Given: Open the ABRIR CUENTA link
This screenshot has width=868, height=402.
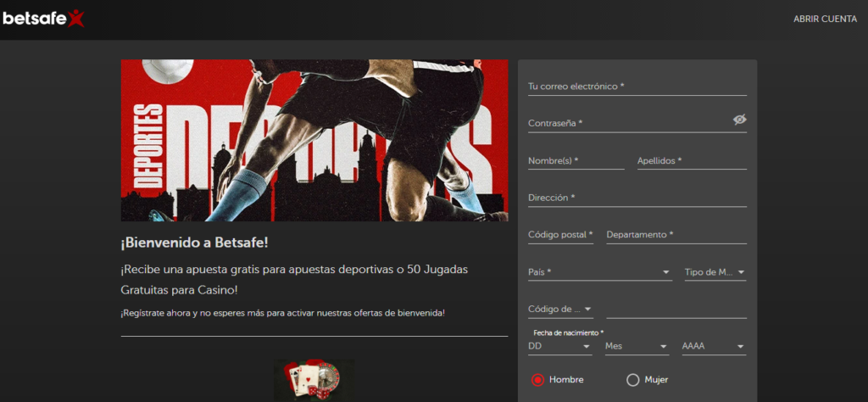Looking at the screenshot, I should tap(825, 19).
